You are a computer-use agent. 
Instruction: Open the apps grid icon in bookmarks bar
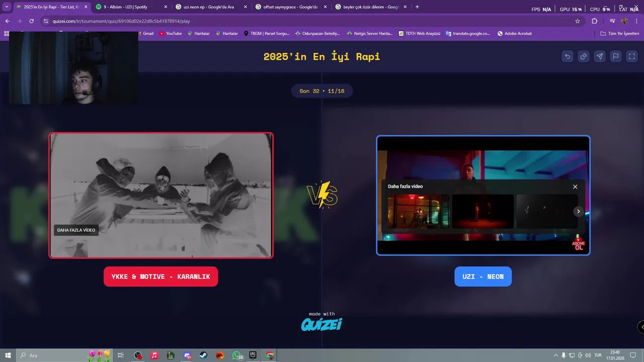coord(7,34)
